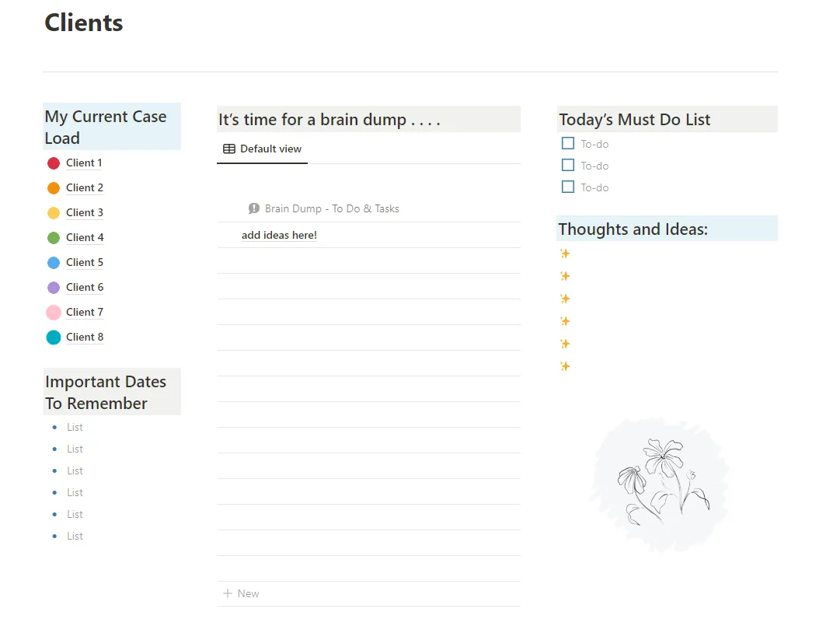840x619 pixels.
Task: Click the red circle icon beside Client 1
Action: click(54, 163)
